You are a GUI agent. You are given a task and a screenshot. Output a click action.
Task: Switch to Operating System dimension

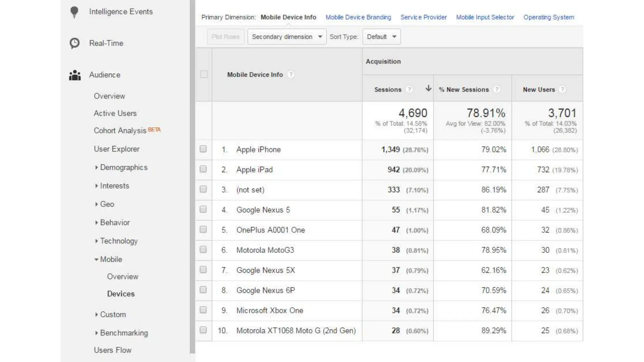[548, 17]
